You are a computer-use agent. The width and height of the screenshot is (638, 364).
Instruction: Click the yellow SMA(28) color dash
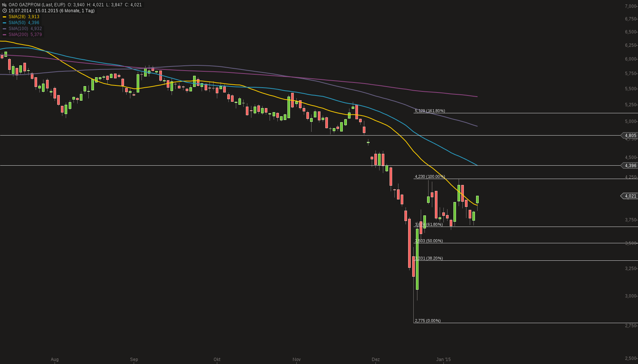pyautogui.click(x=4, y=17)
